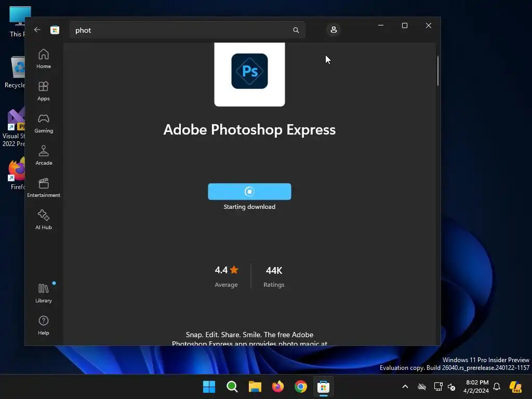This screenshot has width=532, height=399.
Task: Open Help in the Store sidebar
Action: pyautogui.click(x=44, y=325)
